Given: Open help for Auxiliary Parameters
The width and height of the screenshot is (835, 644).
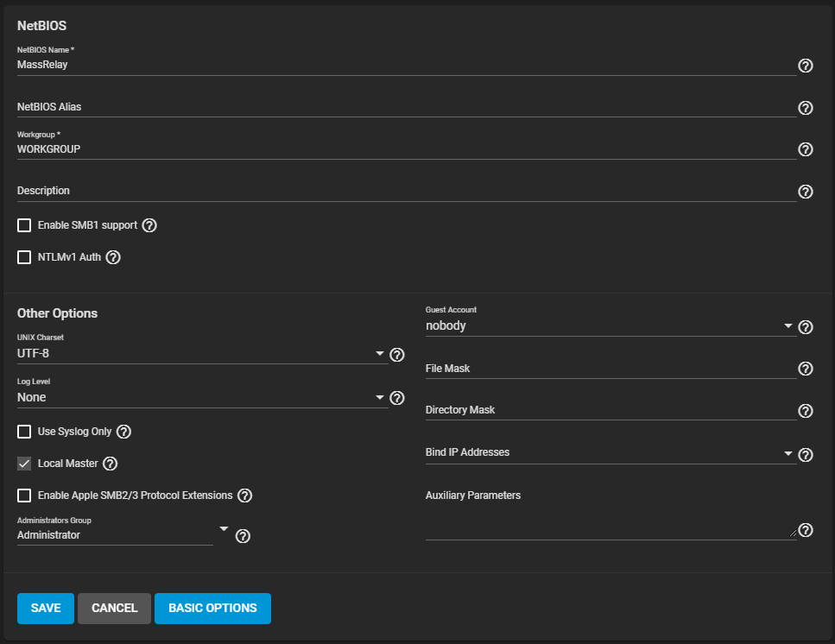Looking at the screenshot, I should point(805,530).
